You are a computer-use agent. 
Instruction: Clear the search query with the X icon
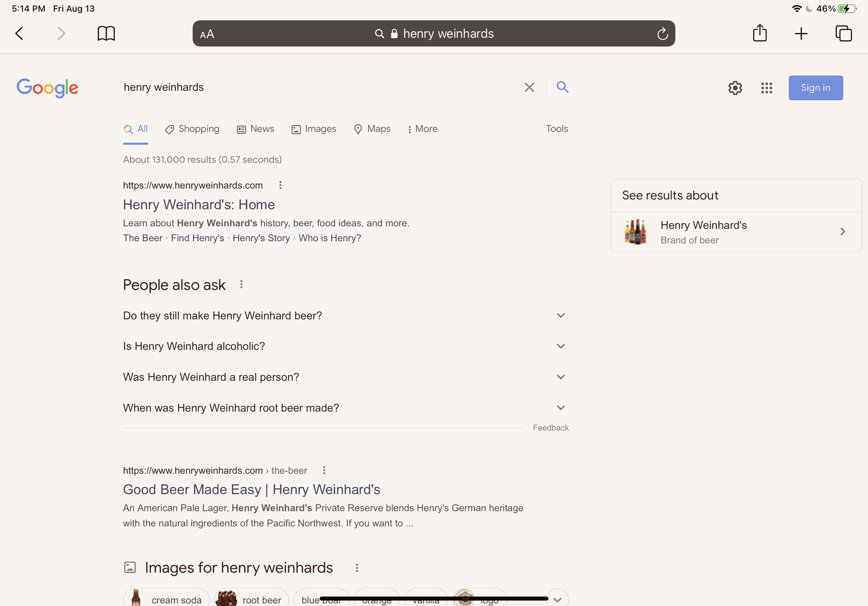[x=529, y=87]
